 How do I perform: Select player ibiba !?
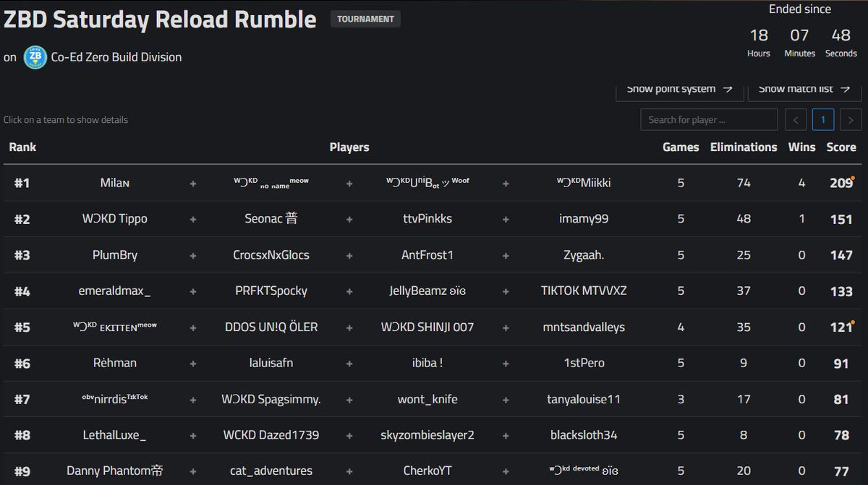pos(427,364)
